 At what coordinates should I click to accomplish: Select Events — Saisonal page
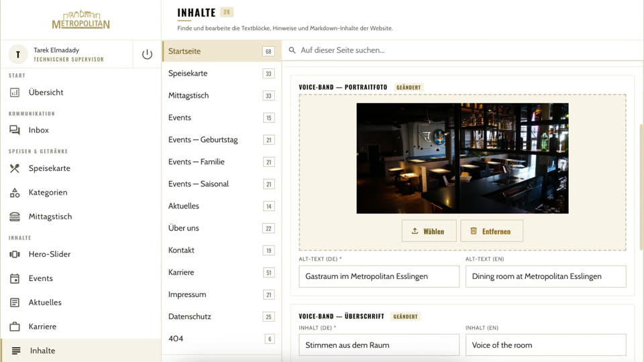(x=222, y=184)
